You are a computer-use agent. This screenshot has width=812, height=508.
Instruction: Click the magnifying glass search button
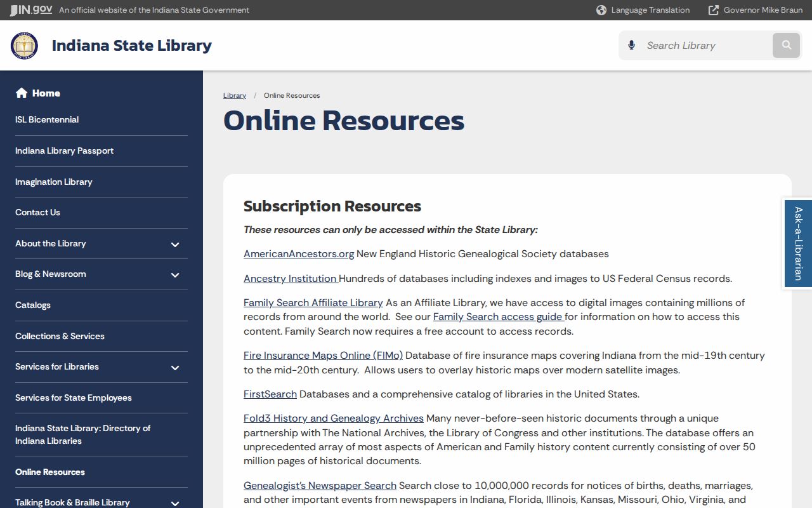point(787,45)
